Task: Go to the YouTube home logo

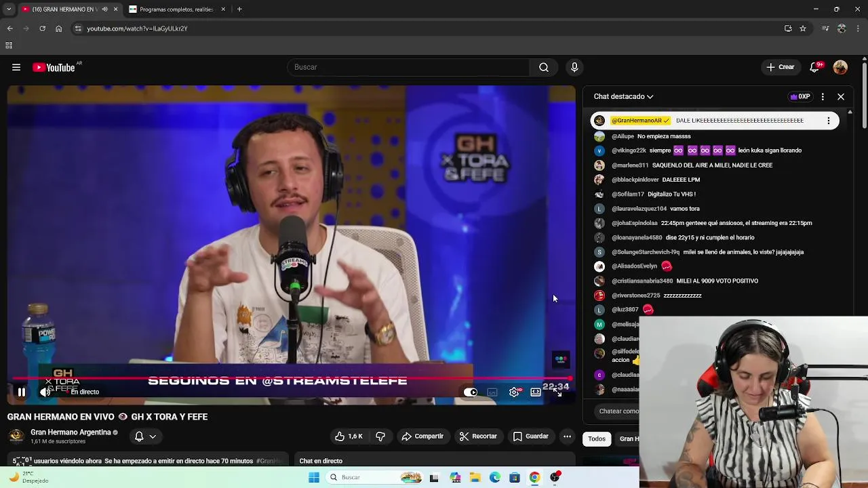Action: 54,67
